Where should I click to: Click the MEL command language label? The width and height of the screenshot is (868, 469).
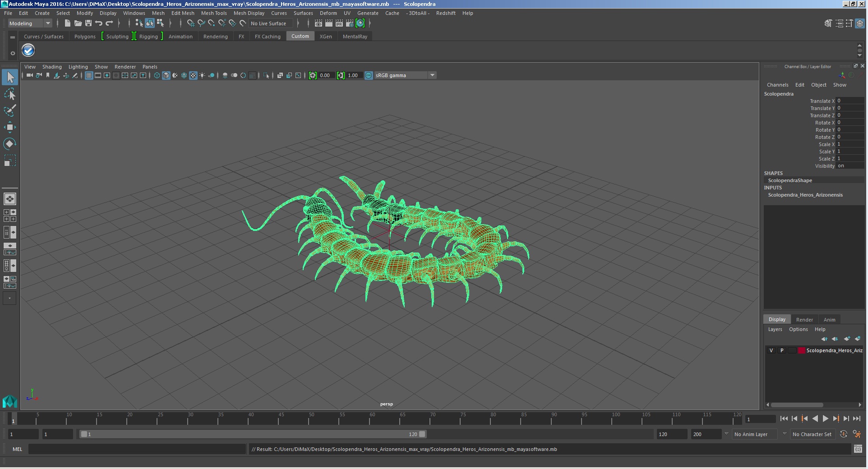(17, 449)
